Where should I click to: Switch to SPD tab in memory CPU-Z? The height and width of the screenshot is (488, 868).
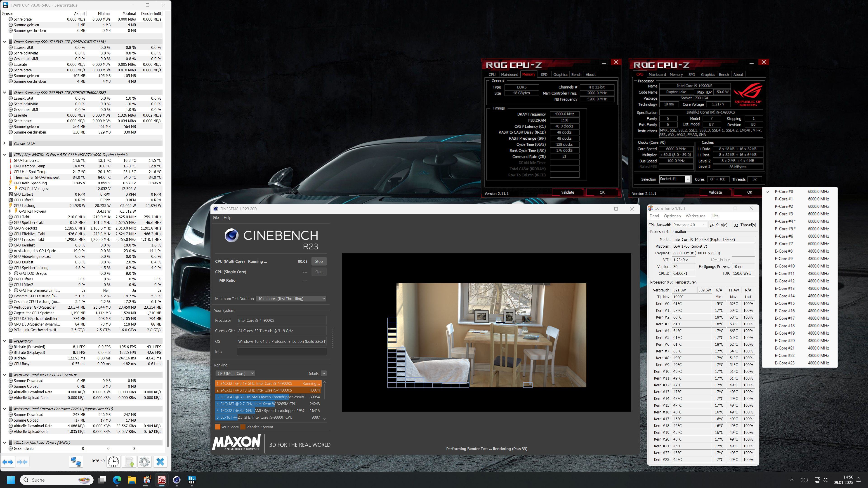click(x=544, y=75)
